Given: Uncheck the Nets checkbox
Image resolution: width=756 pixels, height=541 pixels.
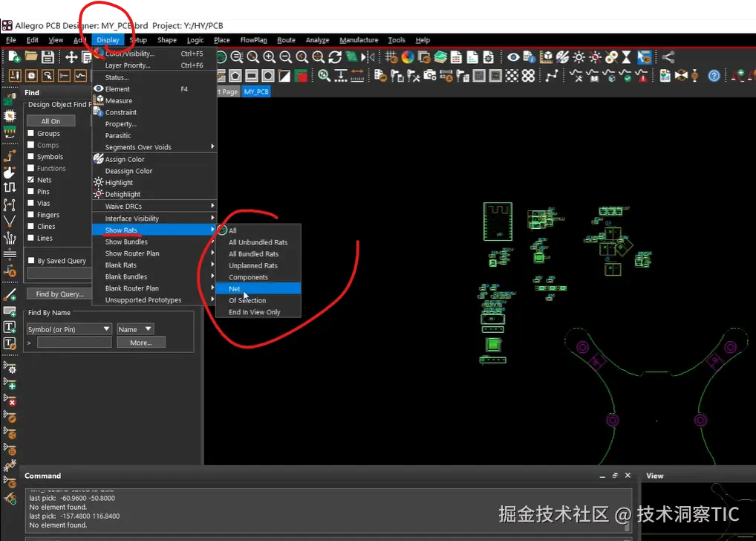Looking at the screenshot, I should [31, 180].
